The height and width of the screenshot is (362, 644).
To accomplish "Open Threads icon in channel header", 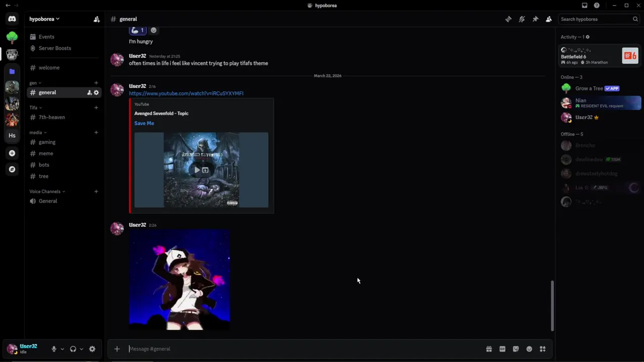I will pos(509,19).
